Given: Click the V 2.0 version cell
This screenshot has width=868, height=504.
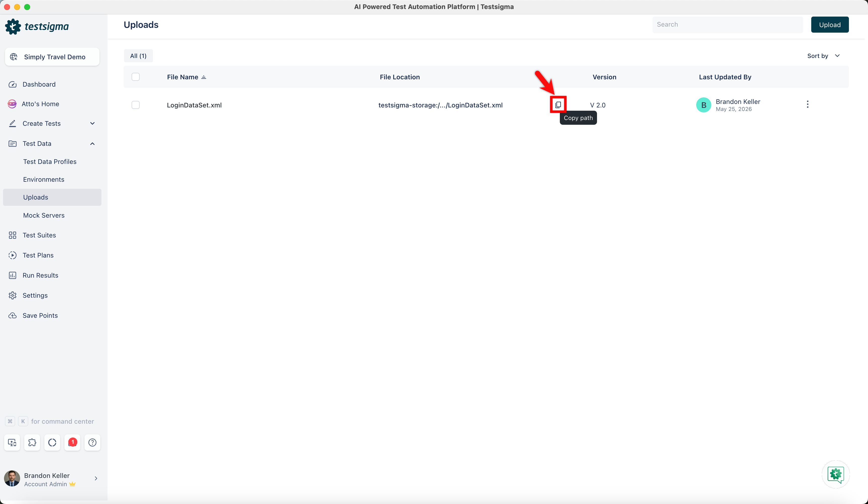Looking at the screenshot, I should pos(598,105).
